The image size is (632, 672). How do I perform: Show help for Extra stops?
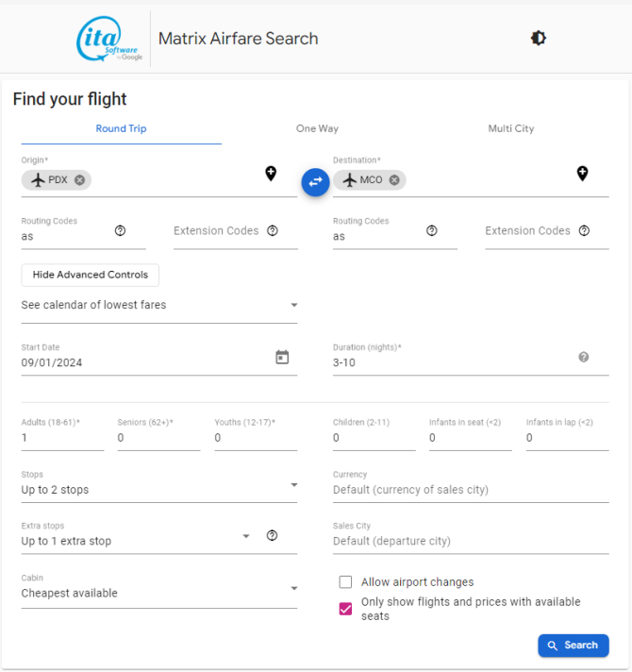[x=272, y=535]
